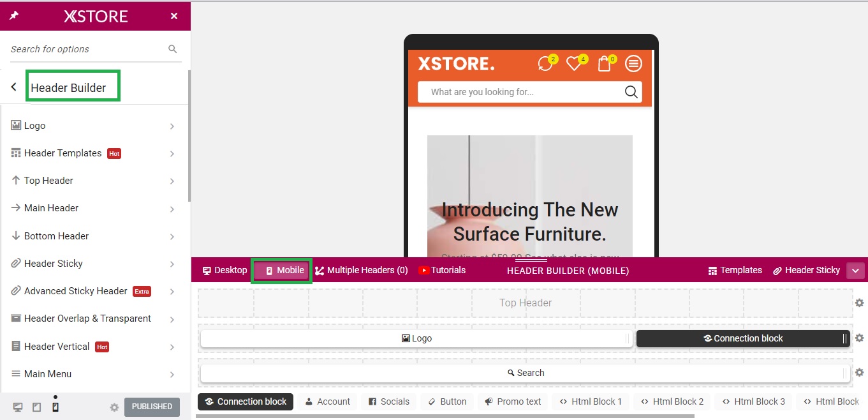
Task: Pick the Account element
Action: pyautogui.click(x=327, y=401)
